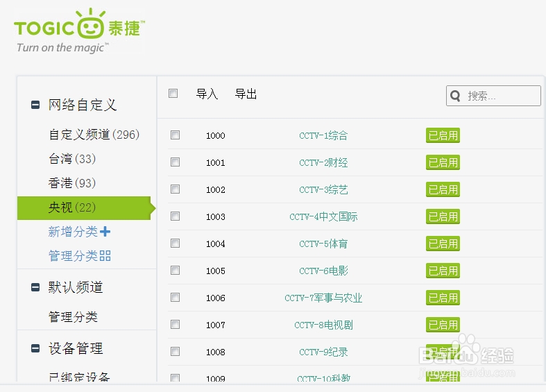Click channel number 1008

[x=216, y=352]
